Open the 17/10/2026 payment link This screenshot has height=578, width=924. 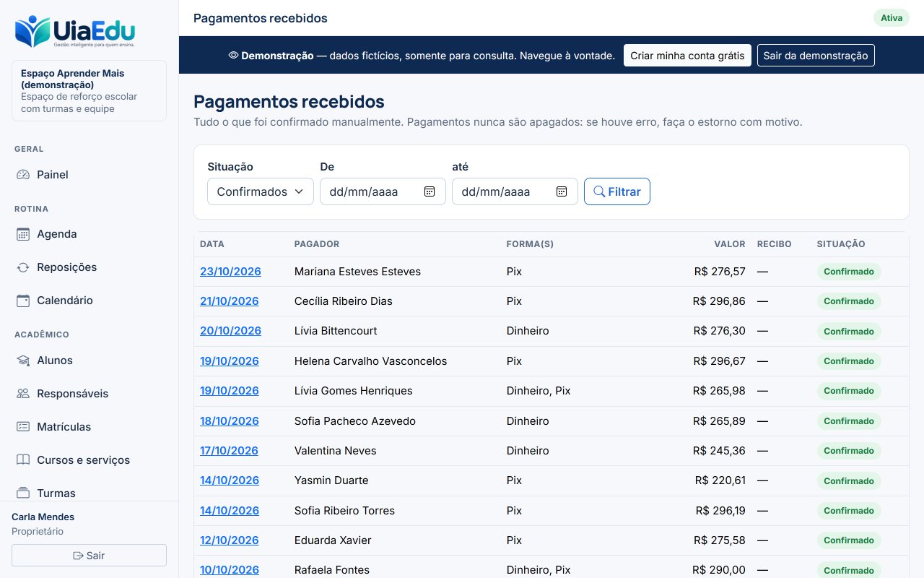[x=229, y=451]
